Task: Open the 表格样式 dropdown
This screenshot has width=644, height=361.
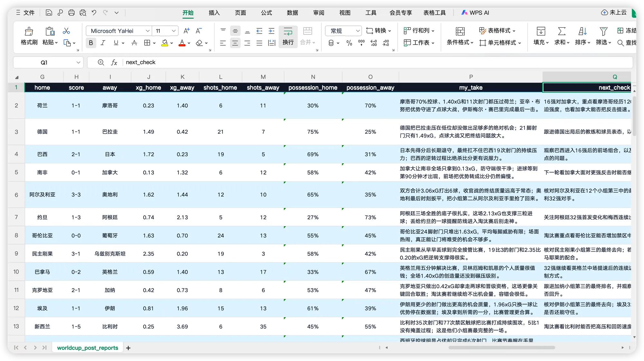Action: click(497, 31)
